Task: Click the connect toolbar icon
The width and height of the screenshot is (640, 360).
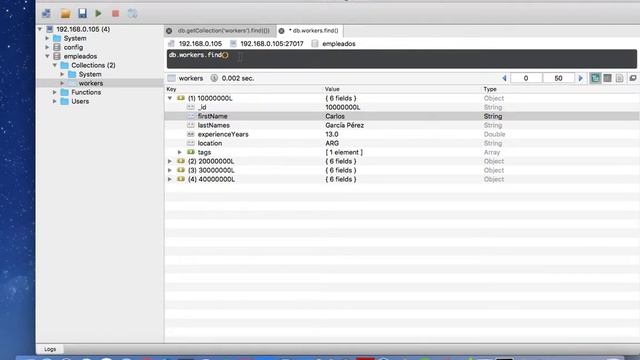Action: 46,13
